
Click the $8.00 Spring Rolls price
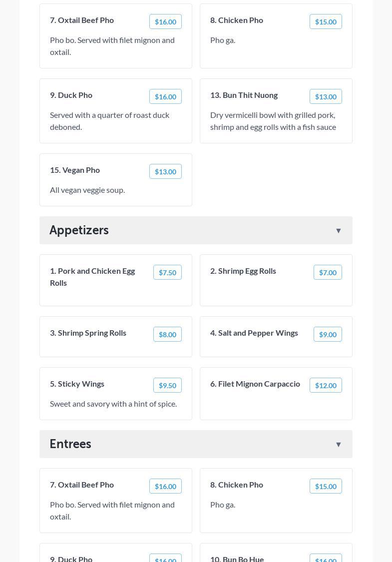tap(167, 334)
